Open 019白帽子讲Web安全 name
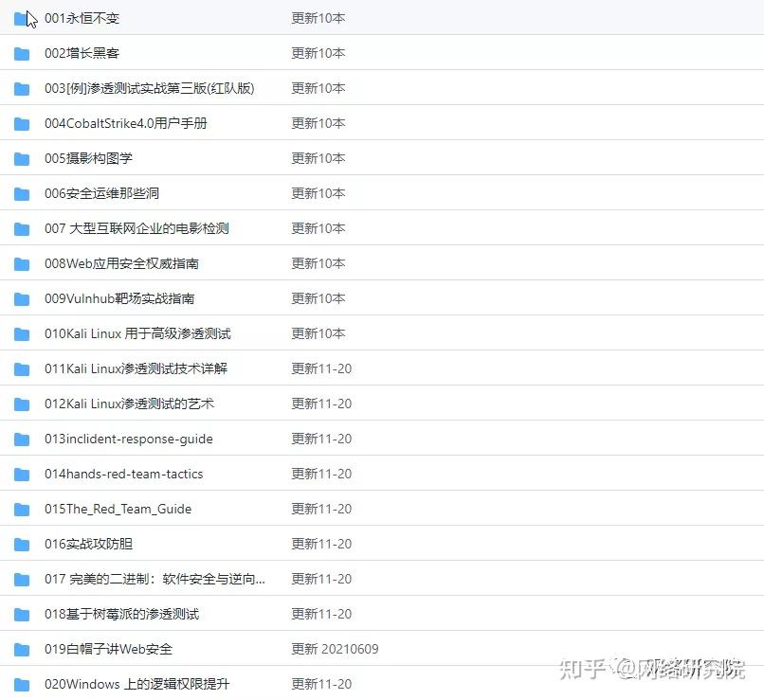 pos(109,649)
